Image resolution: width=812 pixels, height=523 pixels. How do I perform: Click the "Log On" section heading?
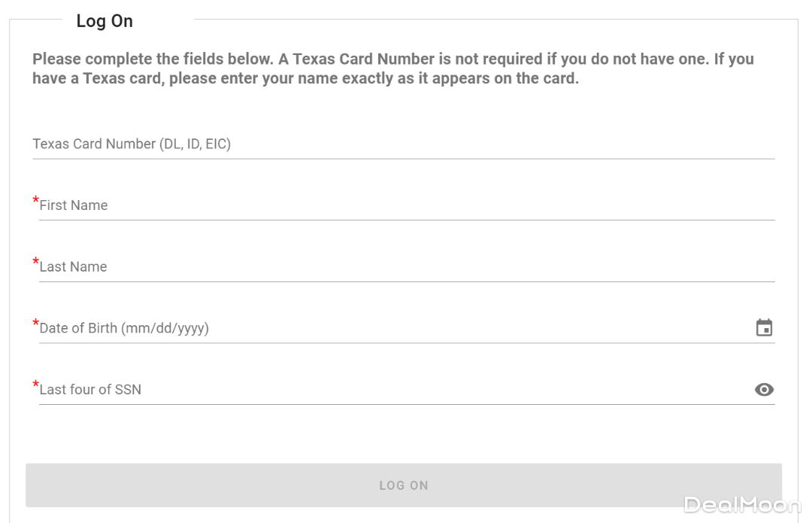pos(105,21)
